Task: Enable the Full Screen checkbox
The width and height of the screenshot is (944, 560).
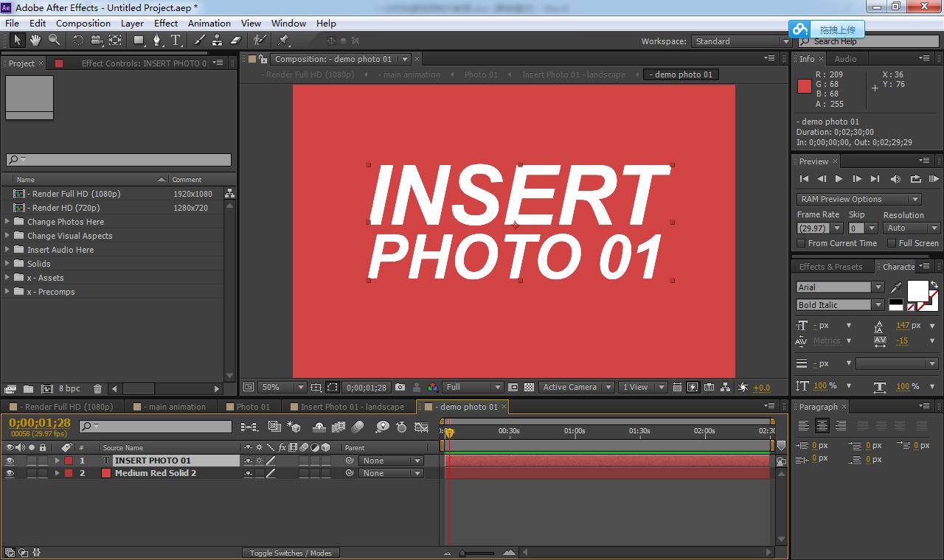Action: coord(892,243)
